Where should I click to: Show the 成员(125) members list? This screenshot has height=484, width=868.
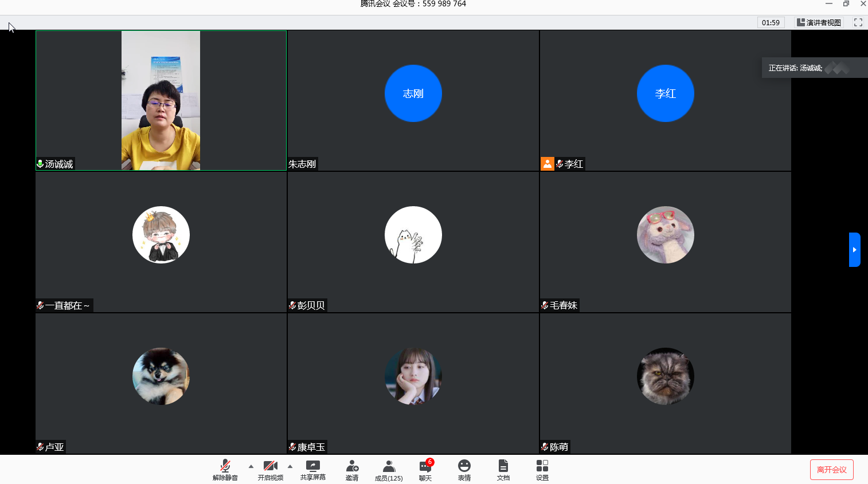[x=389, y=469]
